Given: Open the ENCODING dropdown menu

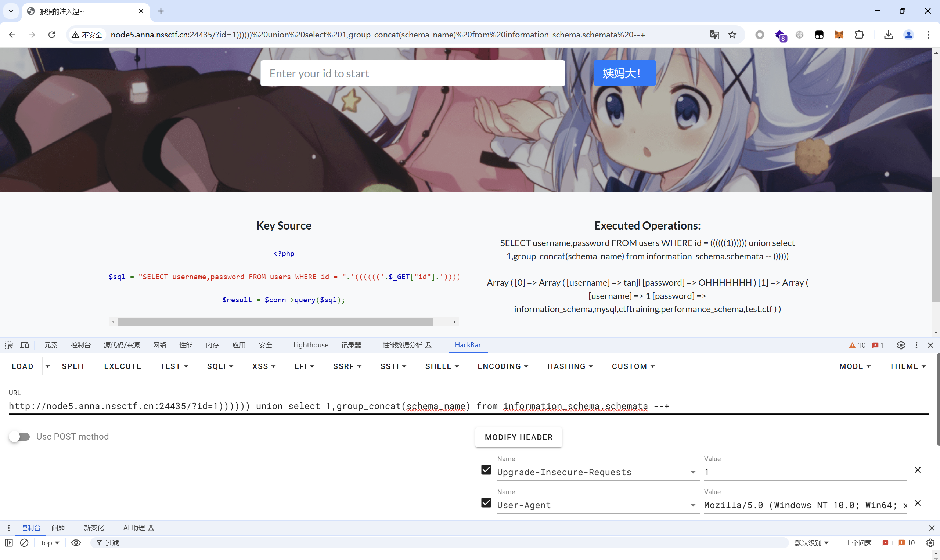Looking at the screenshot, I should 503,366.
